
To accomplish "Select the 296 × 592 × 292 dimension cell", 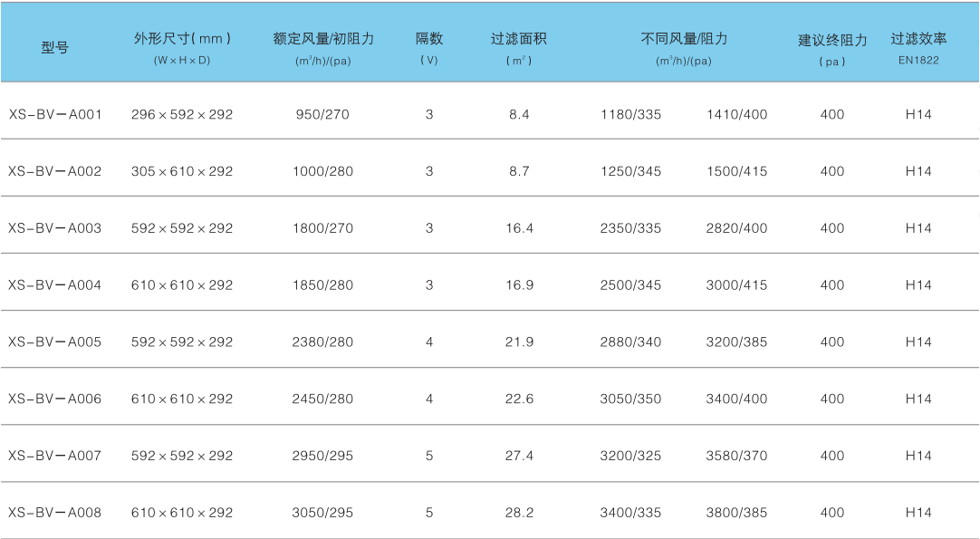I will point(182,115).
